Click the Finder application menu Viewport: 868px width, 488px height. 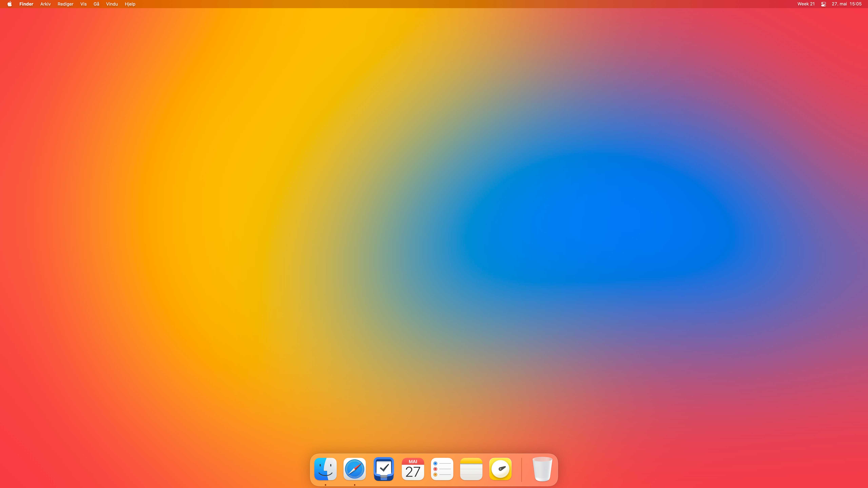26,4
